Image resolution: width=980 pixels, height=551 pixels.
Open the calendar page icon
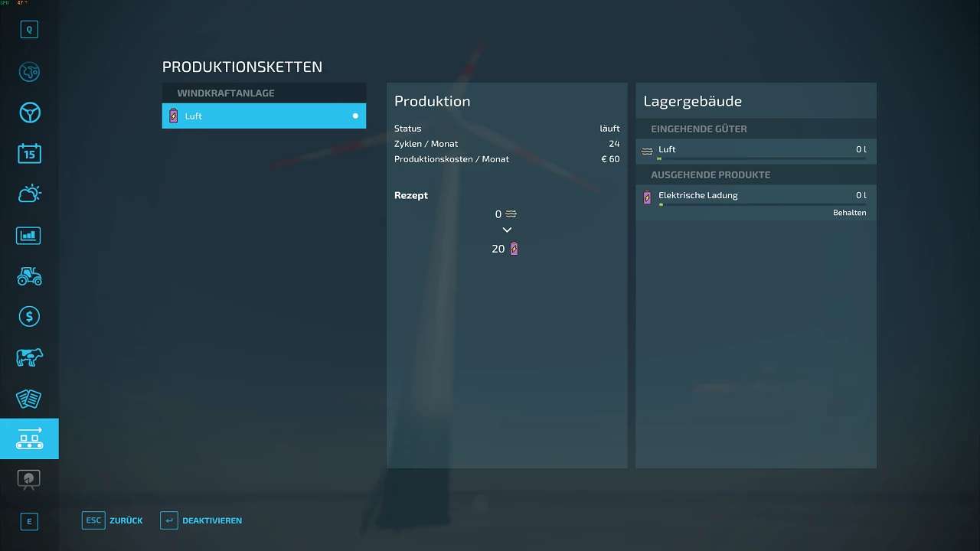coord(29,153)
